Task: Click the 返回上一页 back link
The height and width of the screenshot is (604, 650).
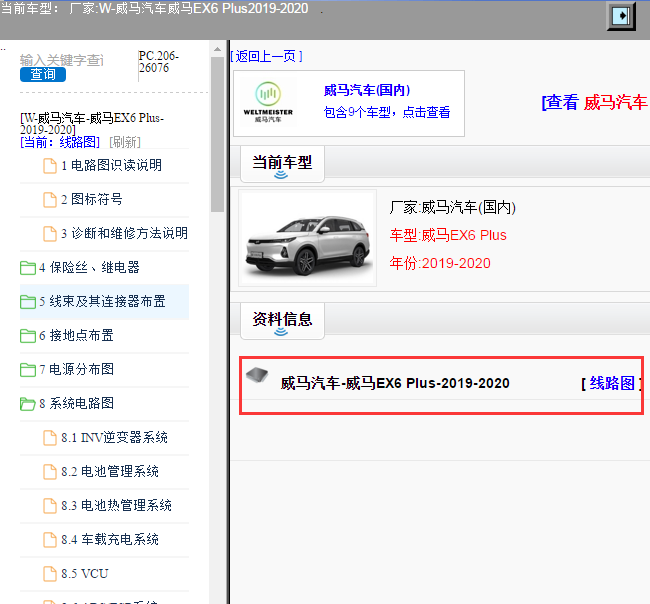Action: click(x=267, y=56)
